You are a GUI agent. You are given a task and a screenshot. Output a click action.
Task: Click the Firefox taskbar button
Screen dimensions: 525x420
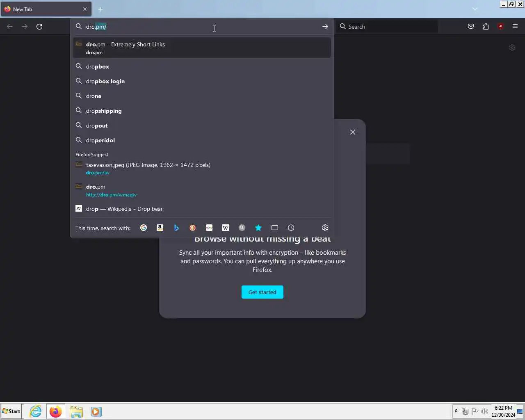pyautogui.click(x=55, y=411)
